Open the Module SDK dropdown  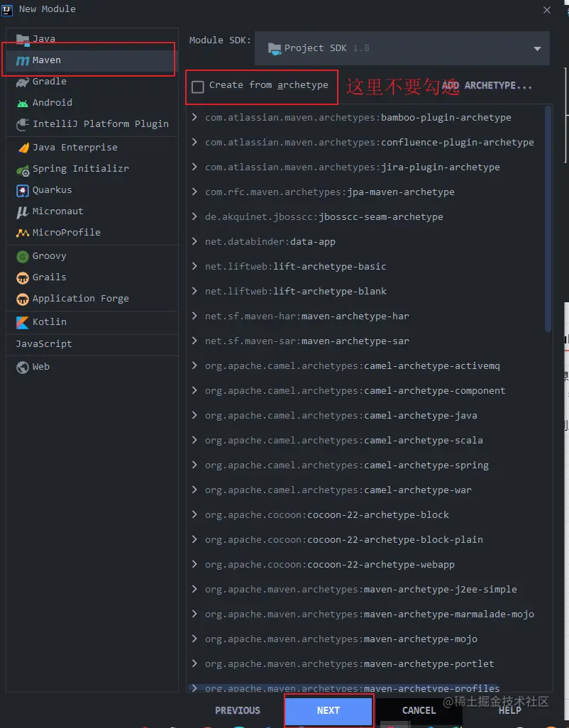(402, 48)
